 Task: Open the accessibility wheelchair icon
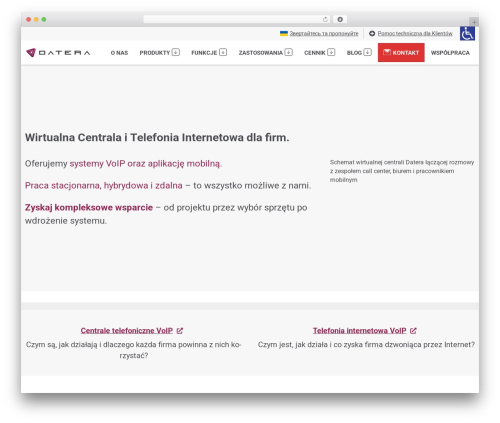click(467, 33)
